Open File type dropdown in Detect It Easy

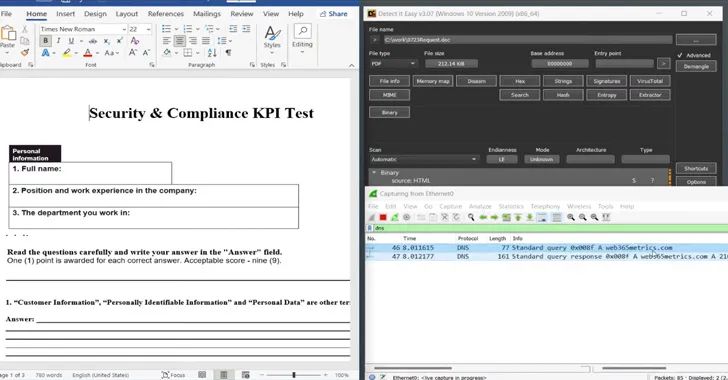pyautogui.click(x=393, y=64)
